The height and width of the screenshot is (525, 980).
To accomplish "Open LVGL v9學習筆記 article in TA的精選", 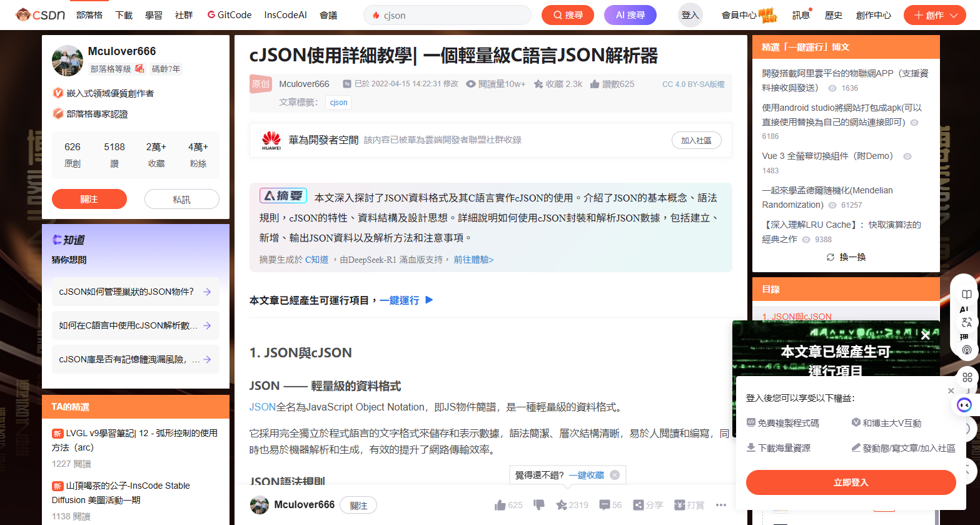I will (135, 440).
